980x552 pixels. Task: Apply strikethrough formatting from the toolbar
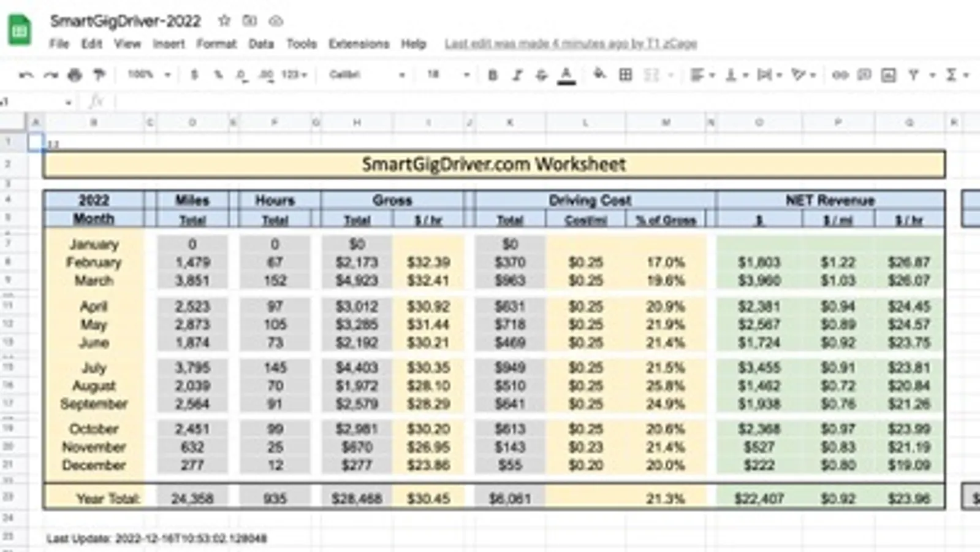point(541,75)
